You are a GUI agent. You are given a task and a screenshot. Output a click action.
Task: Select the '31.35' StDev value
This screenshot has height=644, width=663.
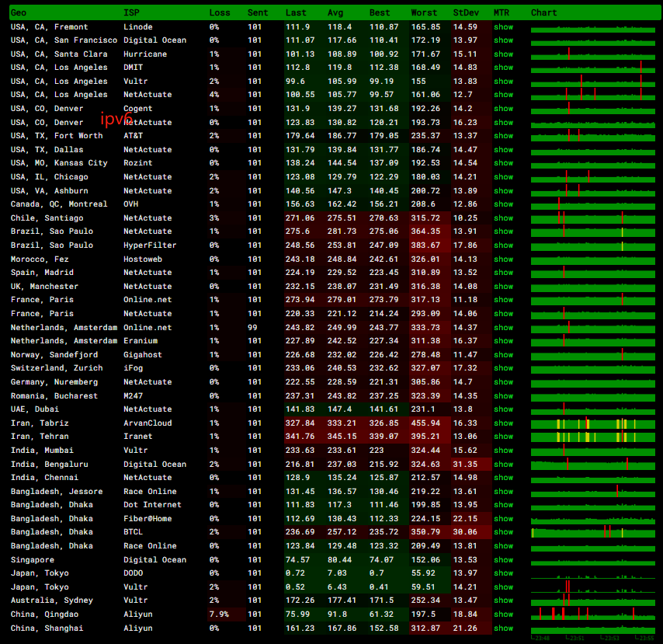(465, 465)
